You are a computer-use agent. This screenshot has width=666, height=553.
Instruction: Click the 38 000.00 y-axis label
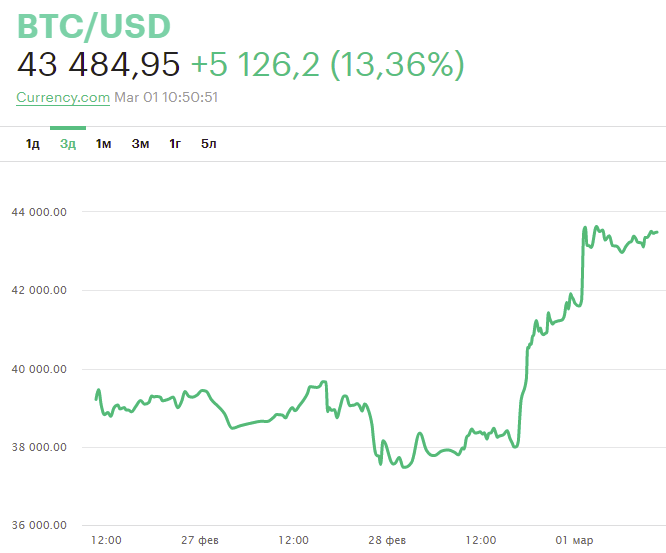click(39, 447)
